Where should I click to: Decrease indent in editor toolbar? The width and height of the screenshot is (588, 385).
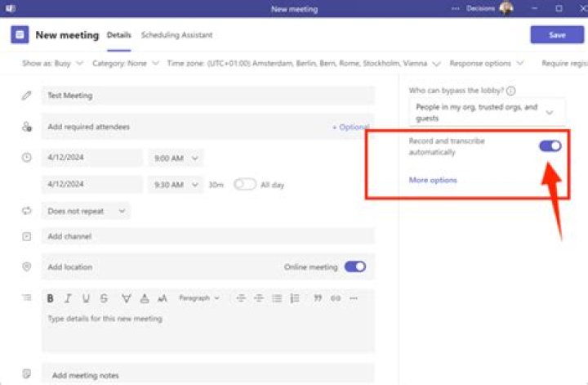[241, 298]
